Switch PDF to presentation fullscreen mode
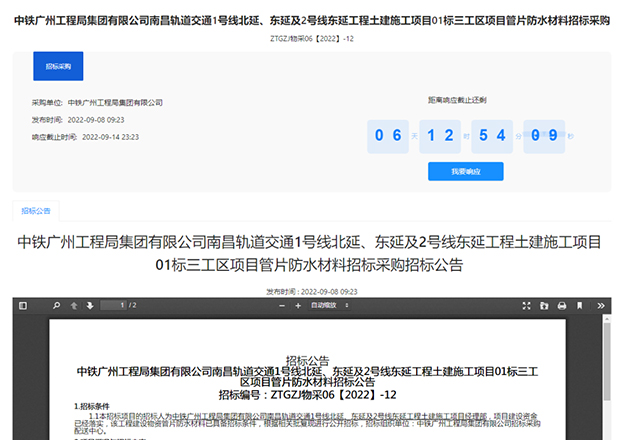Viewport: 620px width, 440px height. pos(526,306)
